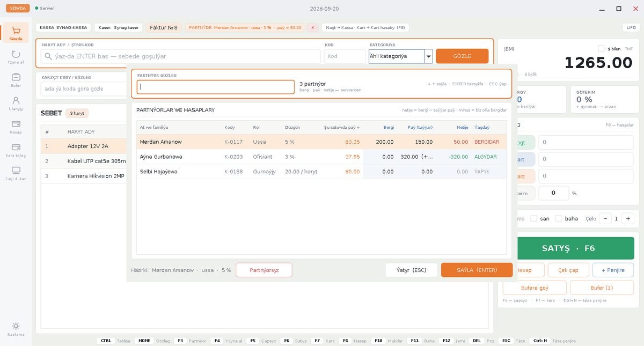Enable the san checkbox

click(533, 218)
